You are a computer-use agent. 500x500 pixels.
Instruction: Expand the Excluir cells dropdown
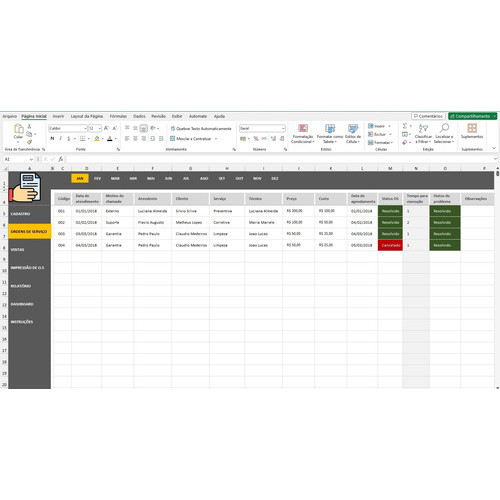pyautogui.click(x=390, y=134)
